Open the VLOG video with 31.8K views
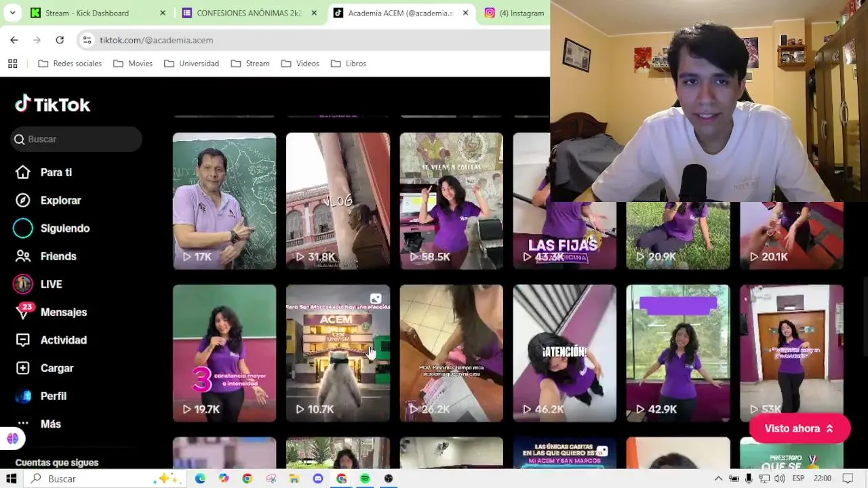The height and width of the screenshot is (488, 868). pos(338,201)
